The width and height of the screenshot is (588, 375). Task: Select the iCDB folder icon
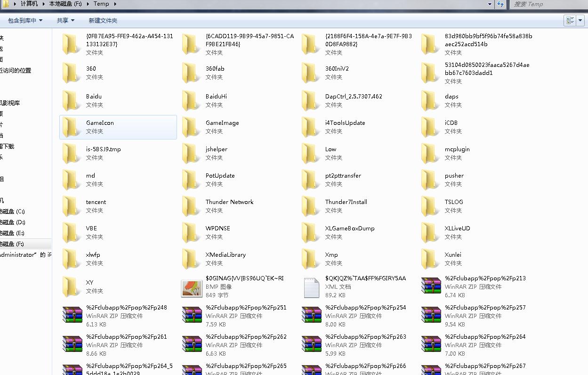point(430,127)
